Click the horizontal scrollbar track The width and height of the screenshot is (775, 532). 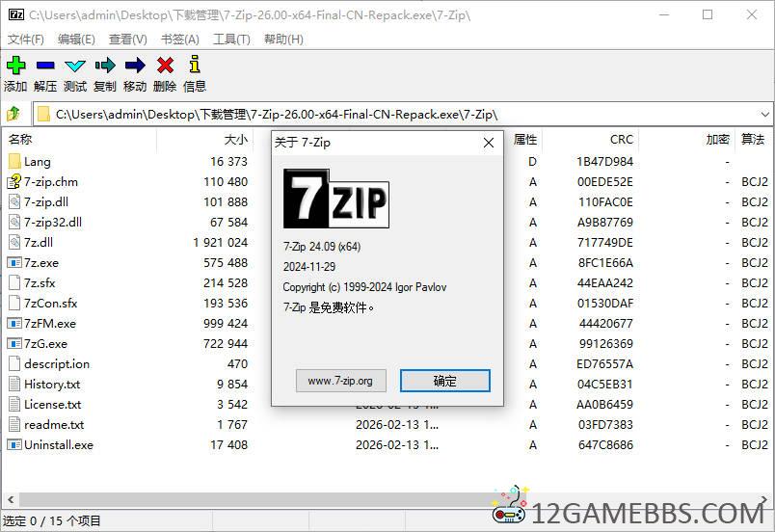pos(386,499)
